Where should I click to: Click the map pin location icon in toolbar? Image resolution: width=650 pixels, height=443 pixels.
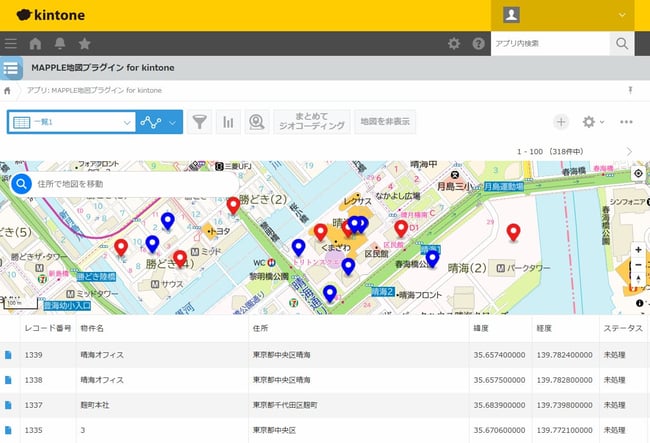tap(257, 122)
